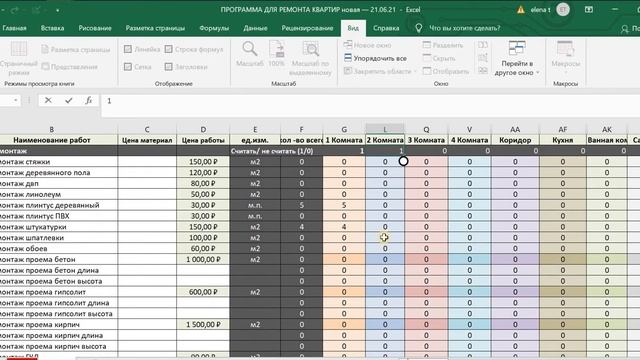The width and height of the screenshot is (640, 360).
Task: Open the Справка tab
Action: [386, 28]
